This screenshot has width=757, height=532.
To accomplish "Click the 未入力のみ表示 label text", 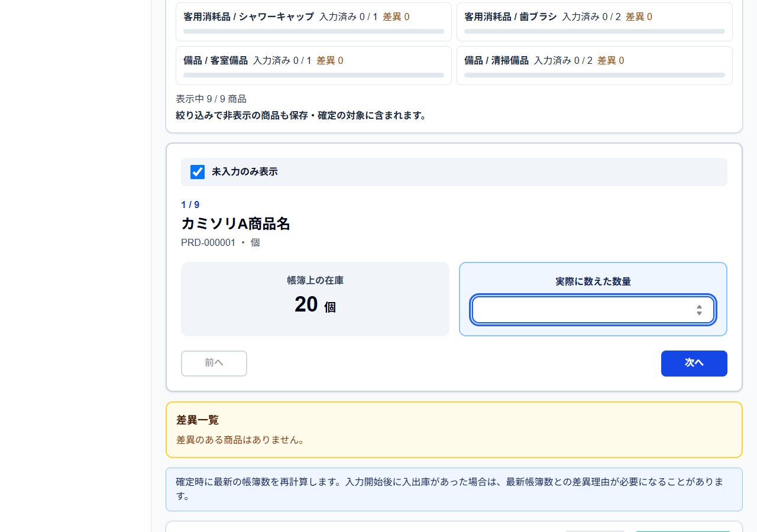I will coord(244,172).
